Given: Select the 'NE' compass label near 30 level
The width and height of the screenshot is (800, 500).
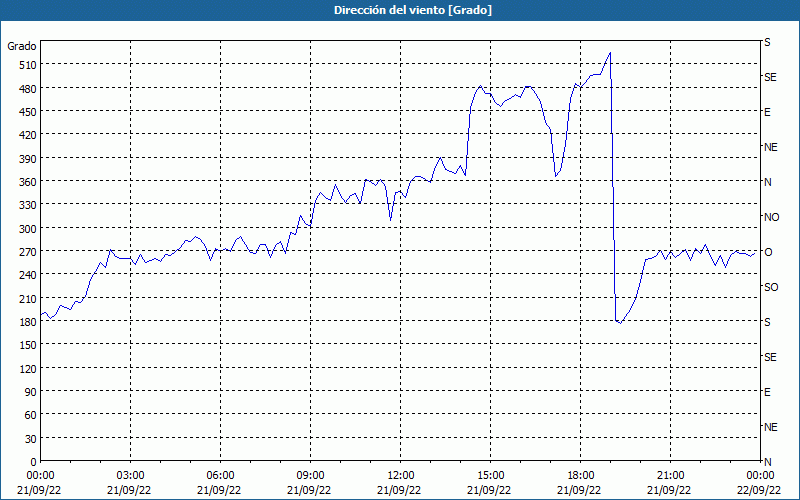Looking at the screenshot, I should (771, 427).
